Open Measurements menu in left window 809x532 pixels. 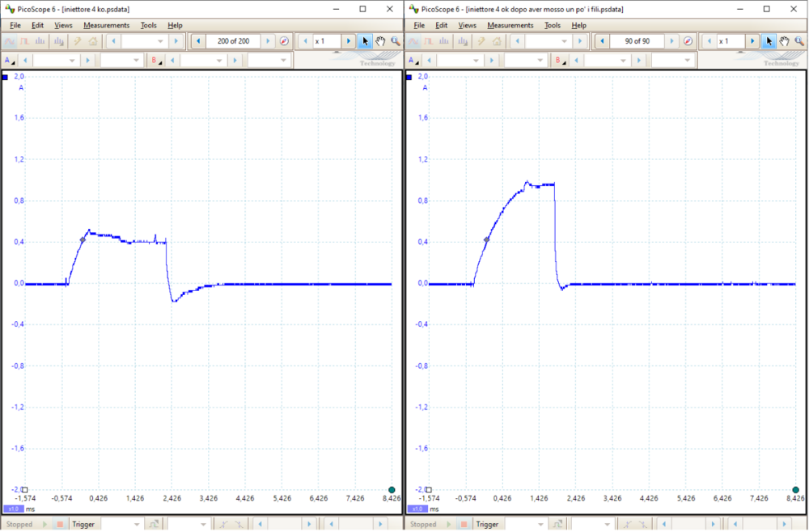(106, 25)
